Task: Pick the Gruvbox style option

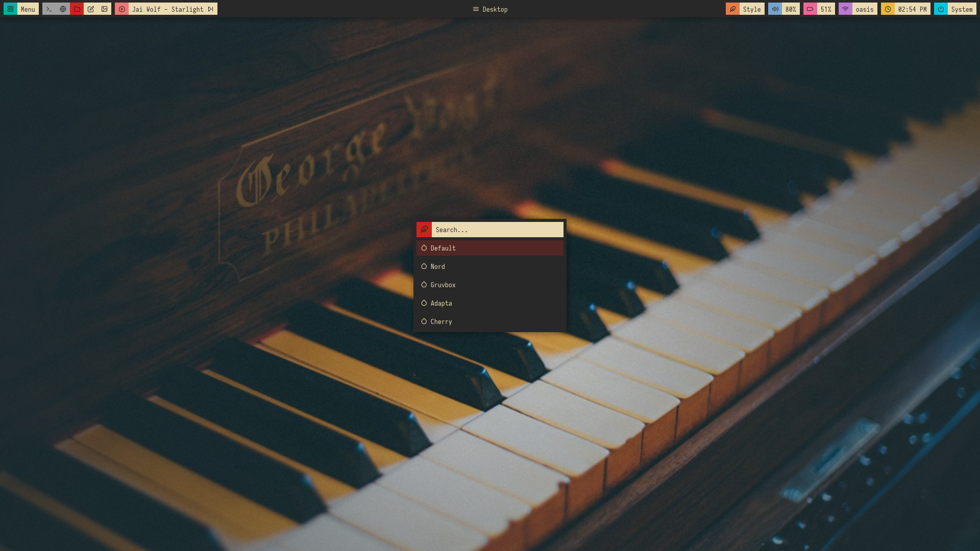Action: (490, 285)
